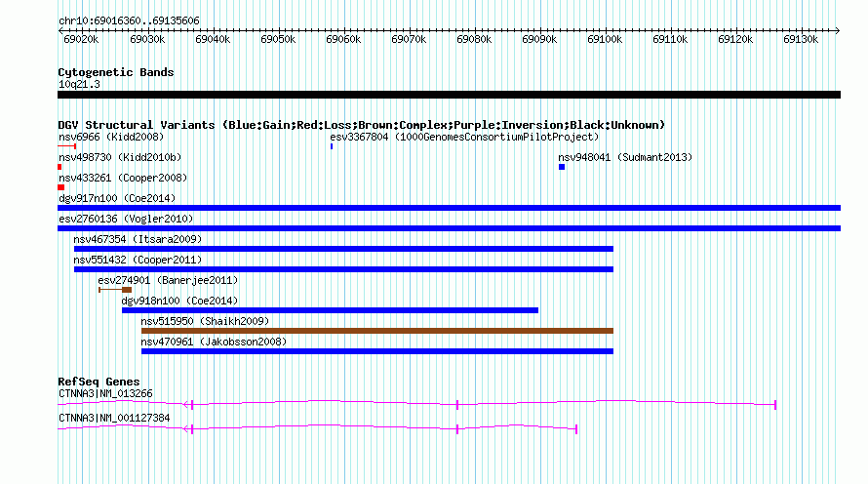Image resolution: width=868 pixels, height=484 pixels.
Task: Open variant esv2760136 (Vogler2010) label
Action: 126,219
